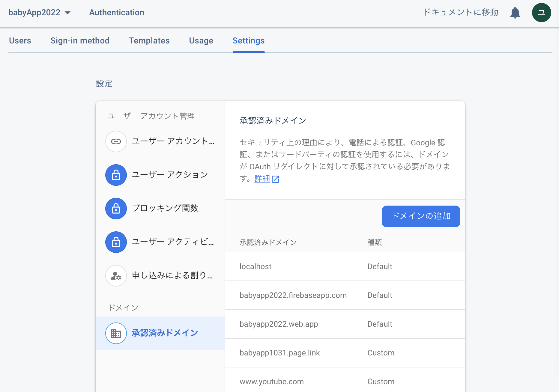This screenshot has height=392, width=559.
Task: Switch to the Templates tab
Action: pos(149,40)
